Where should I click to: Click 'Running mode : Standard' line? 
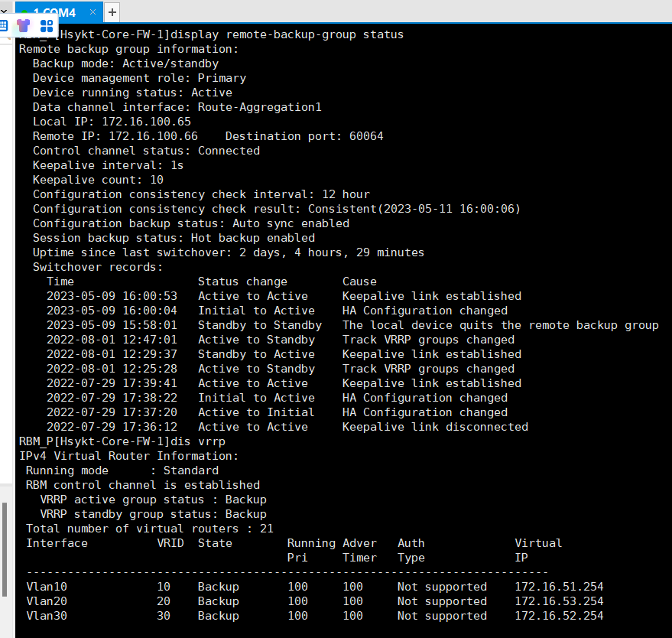click(122, 470)
